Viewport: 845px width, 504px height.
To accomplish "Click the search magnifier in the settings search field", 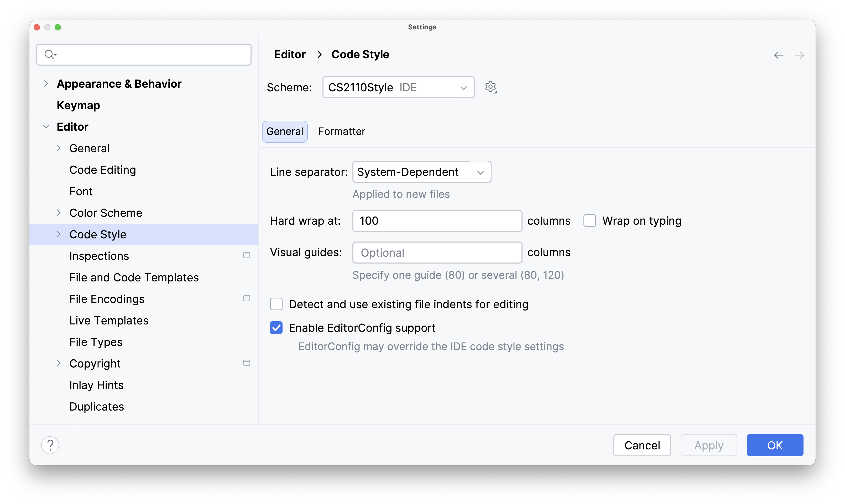I will (49, 54).
